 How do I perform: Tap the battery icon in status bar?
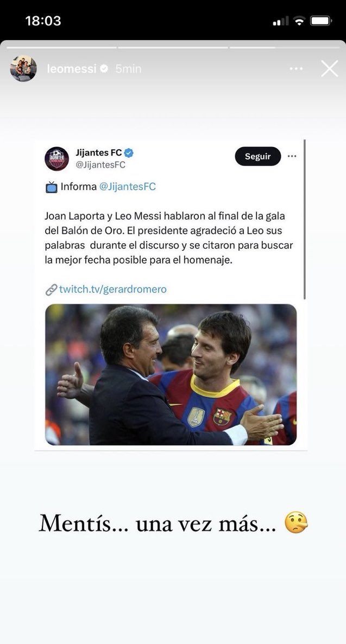(321, 21)
